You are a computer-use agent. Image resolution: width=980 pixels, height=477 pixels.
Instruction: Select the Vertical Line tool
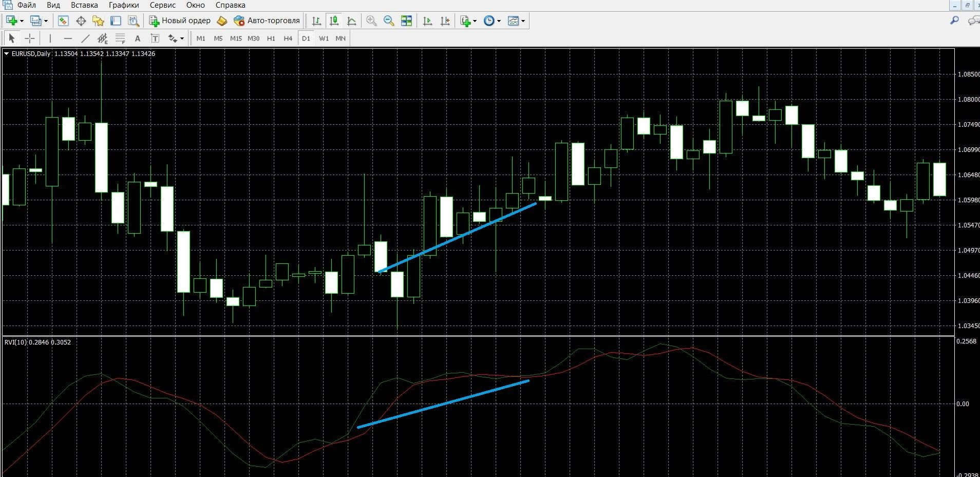(50, 39)
